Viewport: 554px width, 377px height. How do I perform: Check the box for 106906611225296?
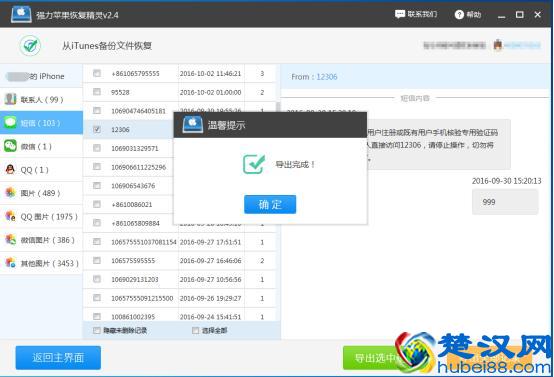click(x=97, y=167)
